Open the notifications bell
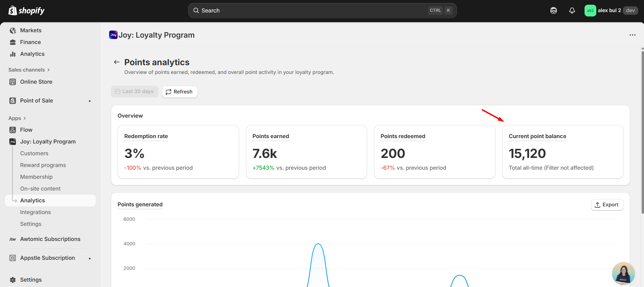This screenshot has width=644, height=287. click(572, 11)
